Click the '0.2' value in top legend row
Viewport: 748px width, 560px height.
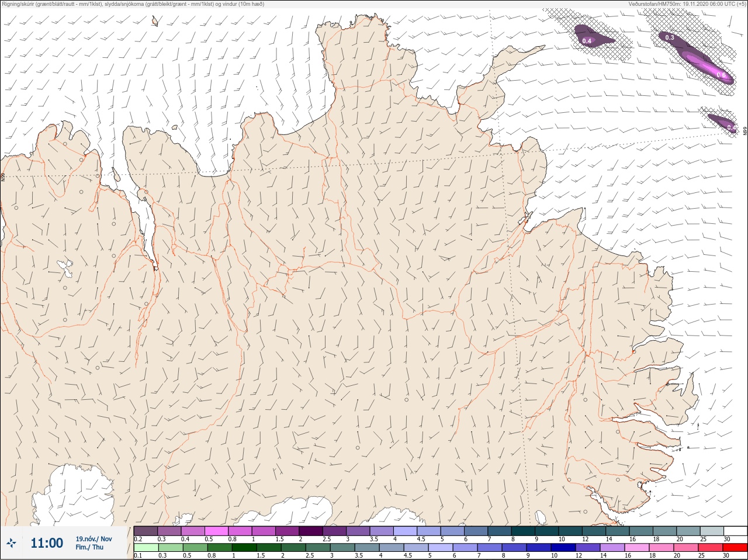pyautogui.click(x=138, y=539)
